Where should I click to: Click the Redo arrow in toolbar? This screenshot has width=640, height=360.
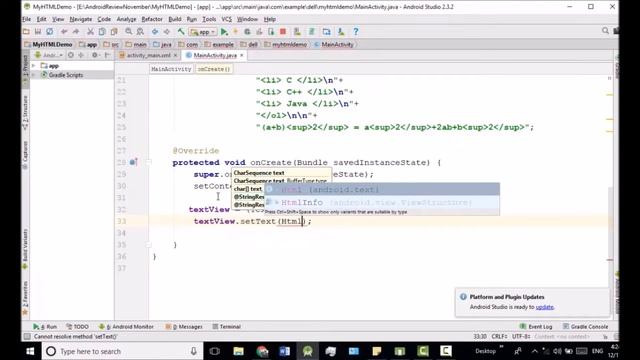tap(76, 31)
